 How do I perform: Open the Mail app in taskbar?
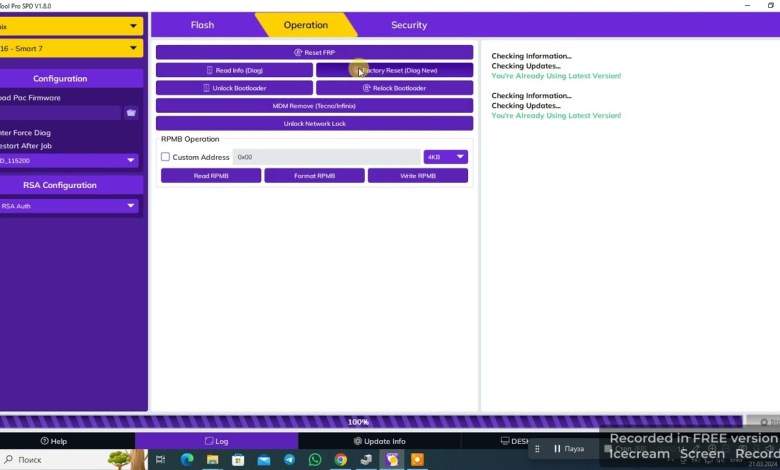pyautogui.click(x=263, y=460)
